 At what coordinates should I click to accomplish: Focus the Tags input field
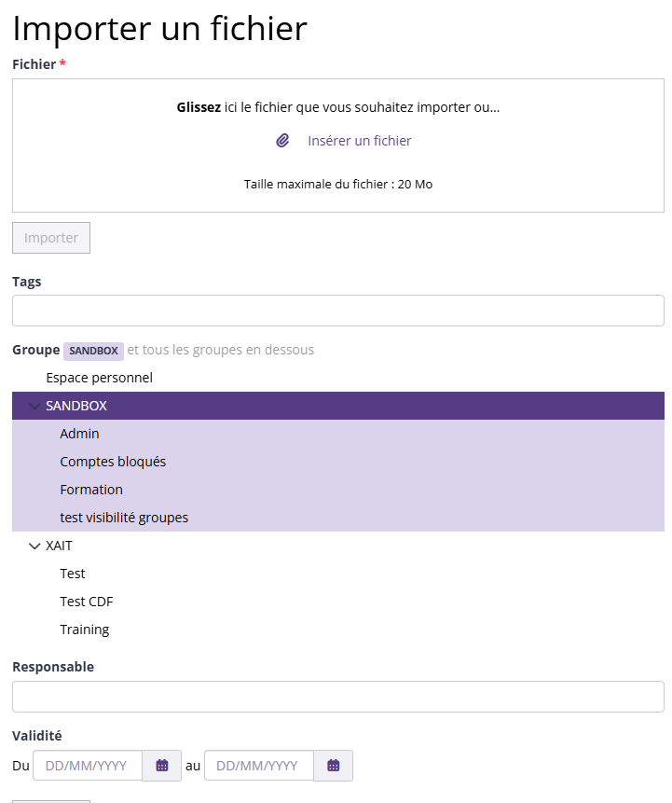[338, 311]
